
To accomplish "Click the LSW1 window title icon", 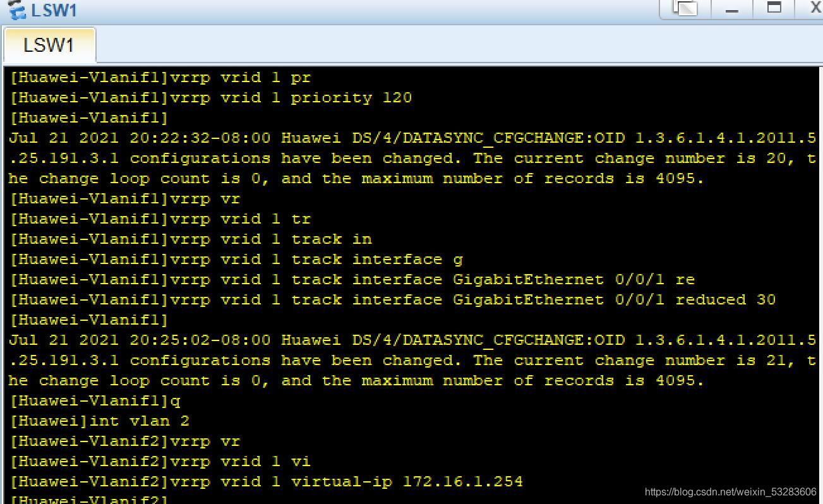I will 16,9.
